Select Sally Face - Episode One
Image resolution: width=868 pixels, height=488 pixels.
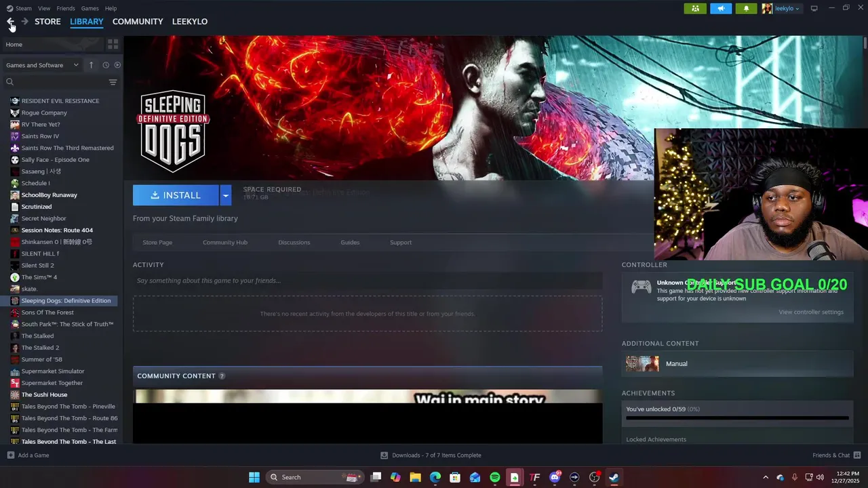coord(55,160)
